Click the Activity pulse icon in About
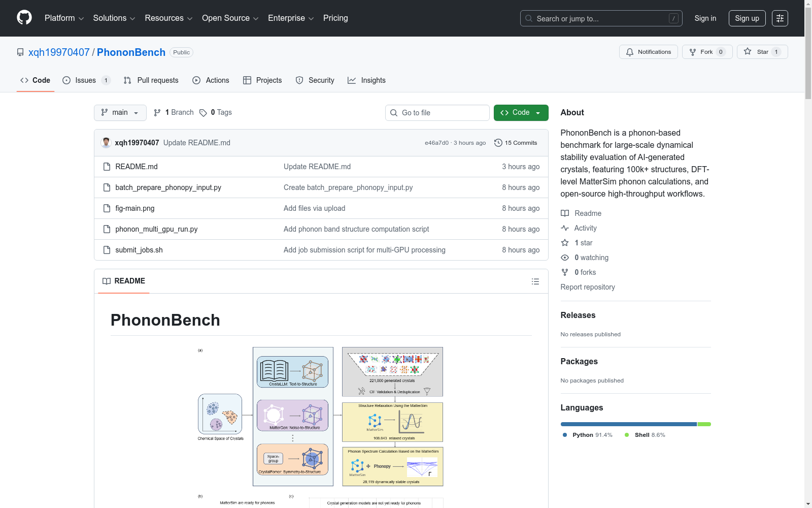 565,228
